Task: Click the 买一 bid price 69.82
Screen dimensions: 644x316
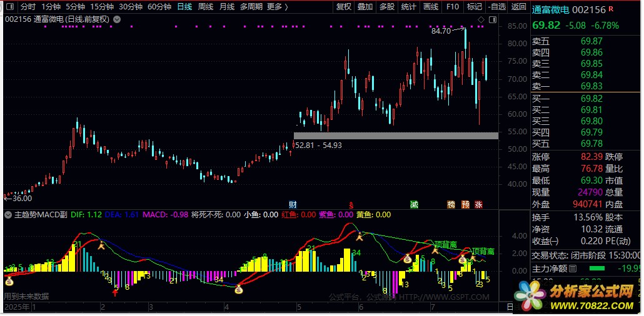Action: click(x=591, y=99)
